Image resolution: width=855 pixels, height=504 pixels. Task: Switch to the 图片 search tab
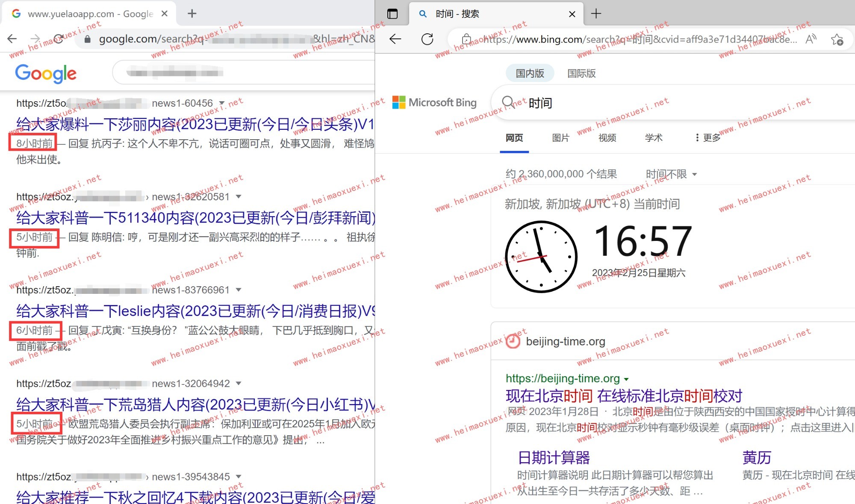click(x=560, y=138)
